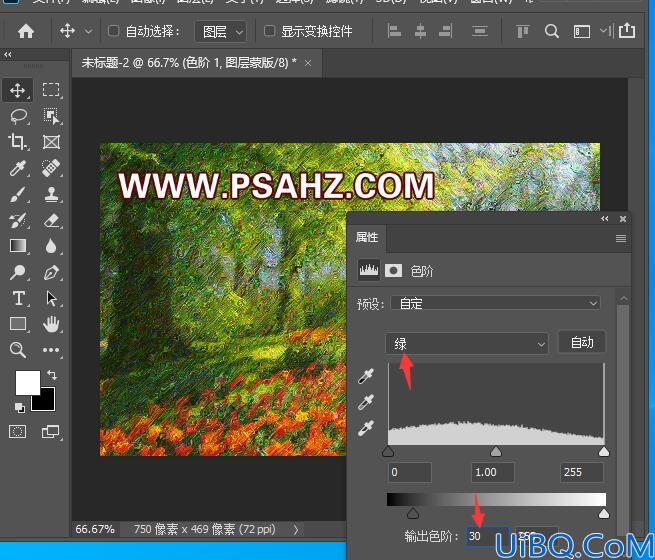This screenshot has height=560, width=655.
Task: Open the Search magnifier in options bar
Action: pyautogui.click(x=551, y=31)
